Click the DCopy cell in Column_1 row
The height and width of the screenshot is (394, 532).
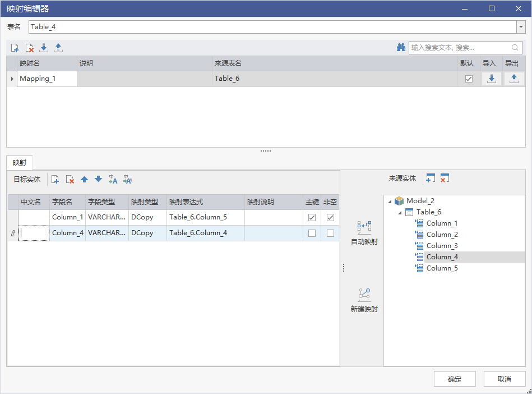[147, 217]
